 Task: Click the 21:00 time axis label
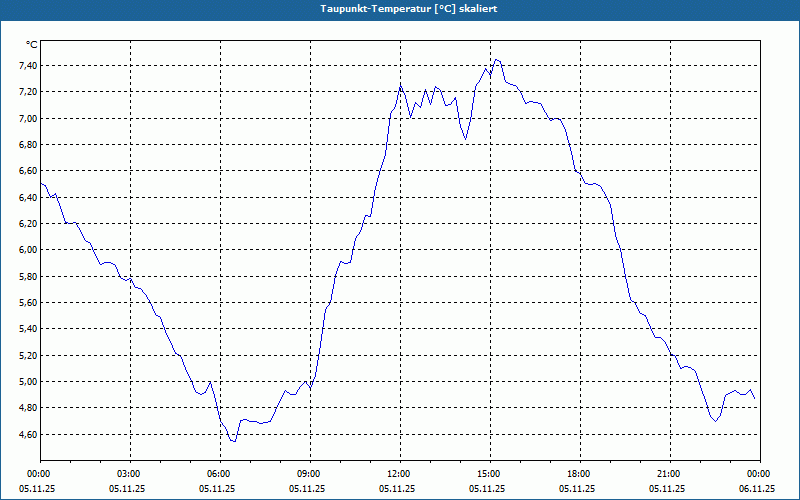point(670,474)
